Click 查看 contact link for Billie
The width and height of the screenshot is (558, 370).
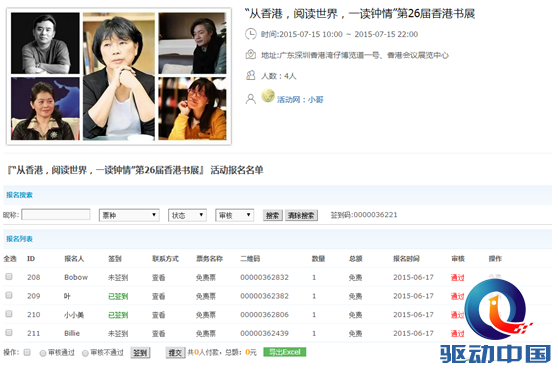[159, 333]
